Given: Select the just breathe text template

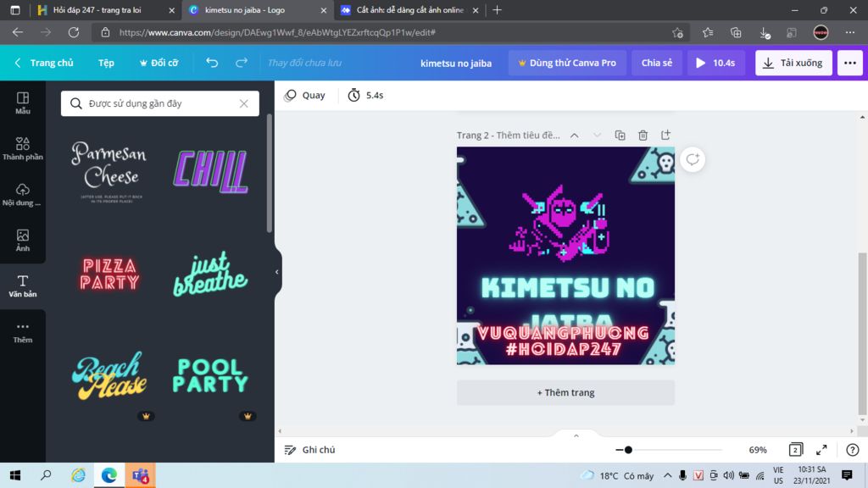Looking at the screenshot, I should click(210, 274).
